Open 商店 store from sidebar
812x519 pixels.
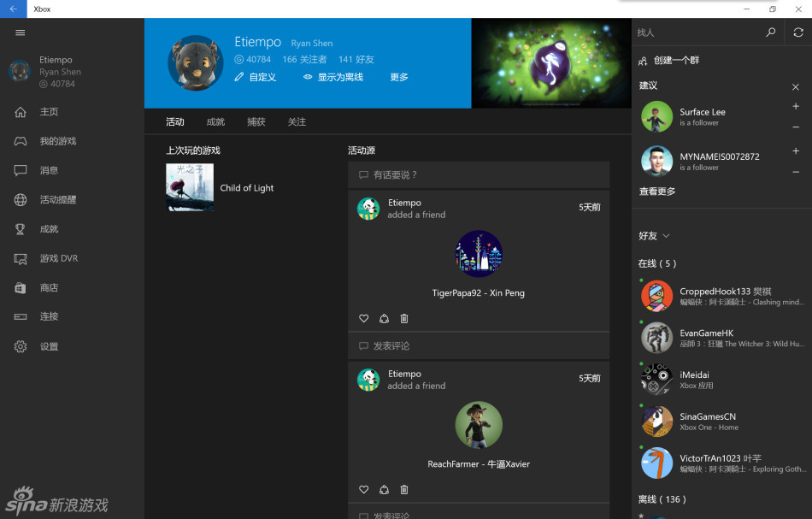coord(49,288)
